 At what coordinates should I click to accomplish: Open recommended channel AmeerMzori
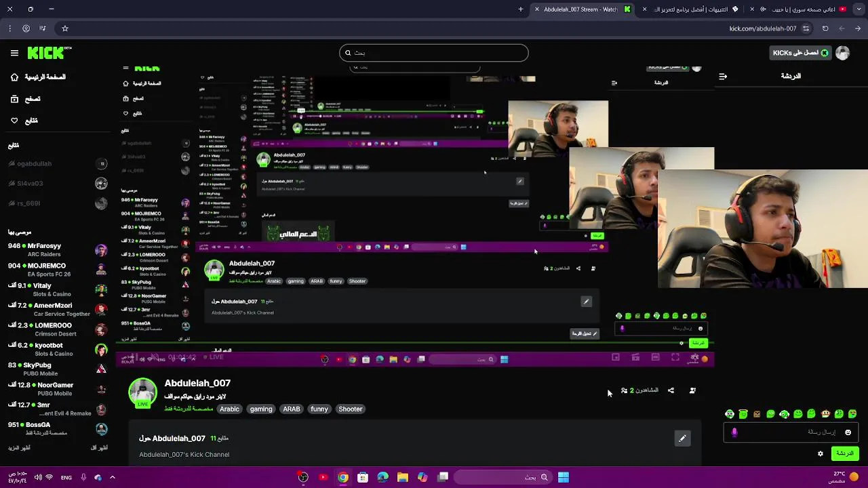click(58, 310)
